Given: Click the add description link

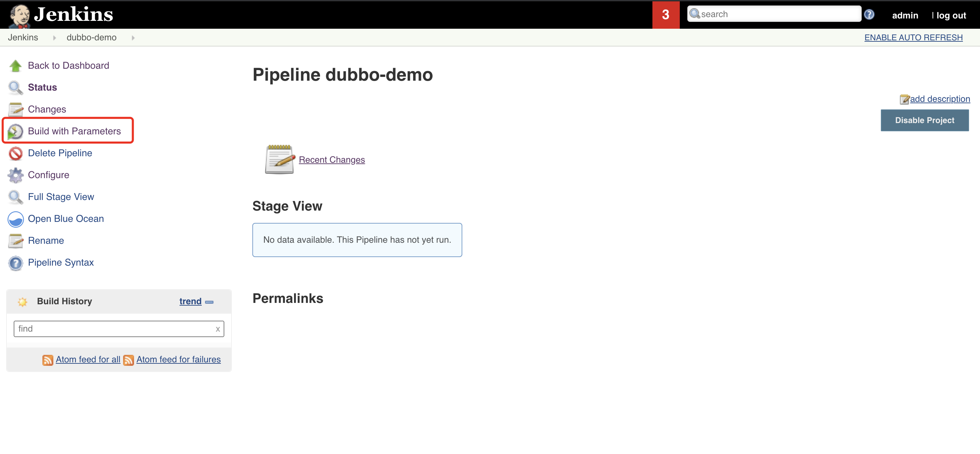Looking at the screenshot, I should [x=939, y=99].
